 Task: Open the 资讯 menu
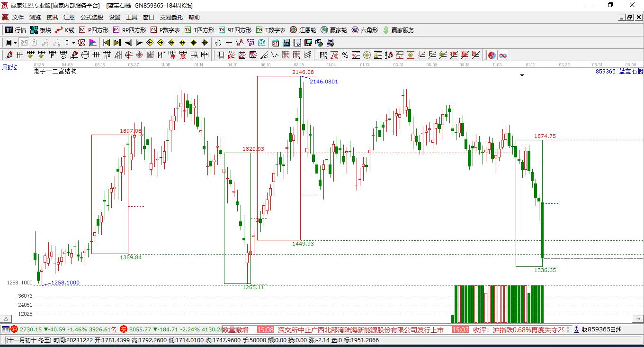point(52,18)
